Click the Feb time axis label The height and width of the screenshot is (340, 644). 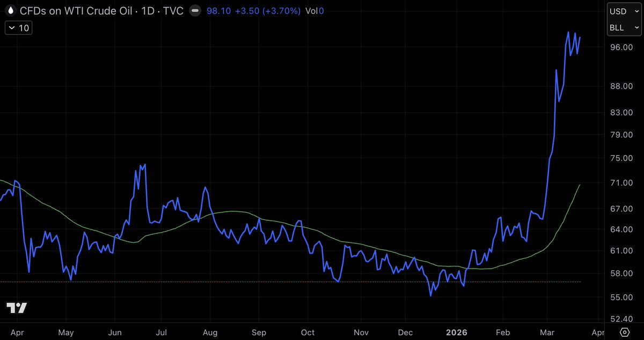pyautogui.click(x=503, y=332)
